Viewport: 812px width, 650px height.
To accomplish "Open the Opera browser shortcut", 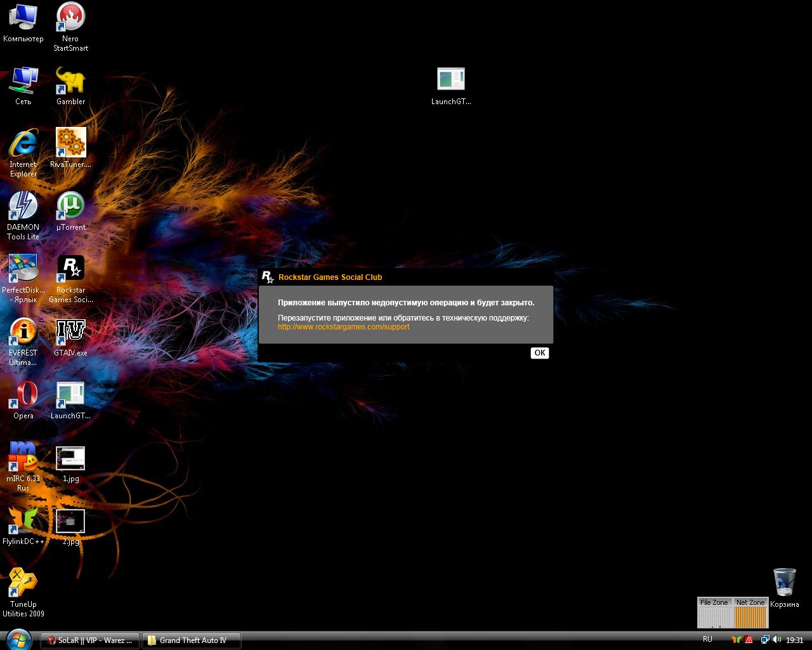I will point(23,394).
